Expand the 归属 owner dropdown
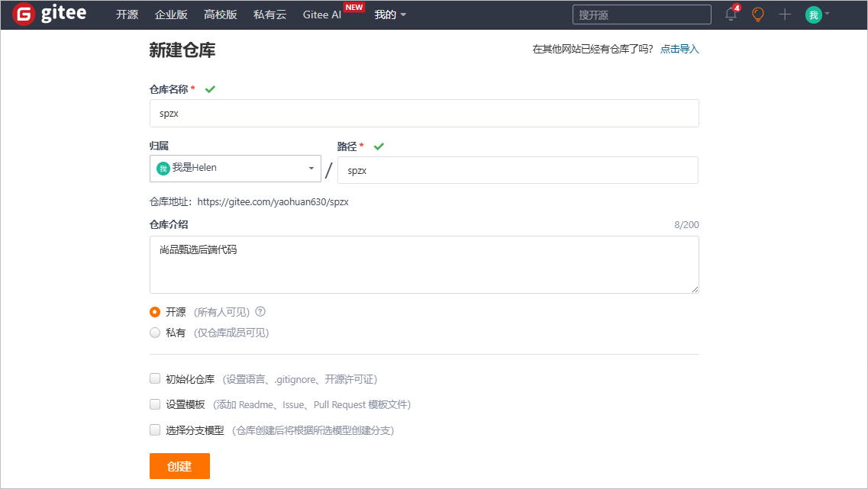The height and width of the screenshot is (489, 868). click(235, 168)
